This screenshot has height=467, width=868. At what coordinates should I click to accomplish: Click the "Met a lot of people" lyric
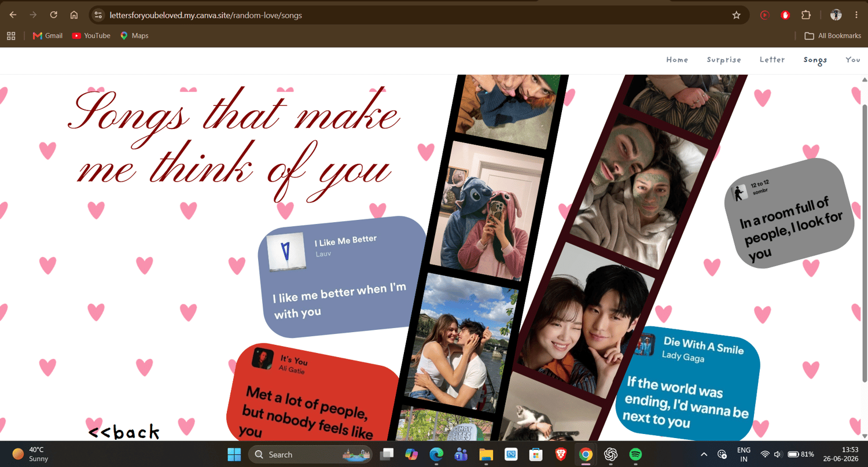point(307,413)
